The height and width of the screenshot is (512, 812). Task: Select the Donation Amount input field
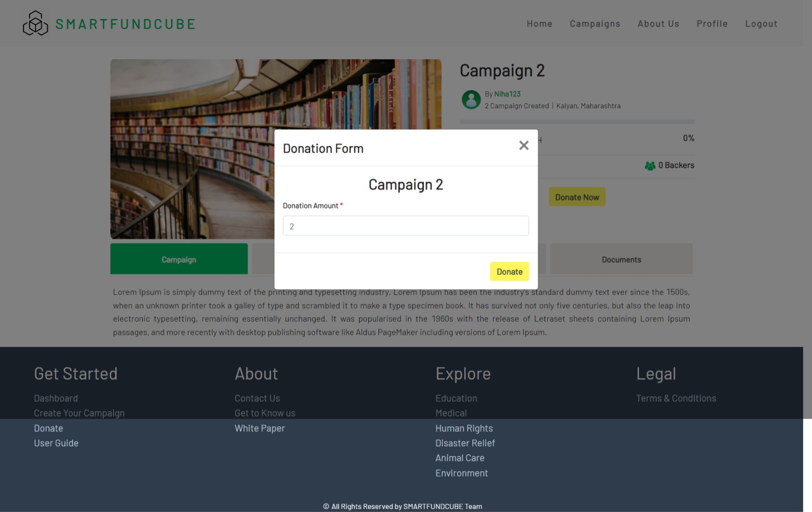(x=406, y=226)
